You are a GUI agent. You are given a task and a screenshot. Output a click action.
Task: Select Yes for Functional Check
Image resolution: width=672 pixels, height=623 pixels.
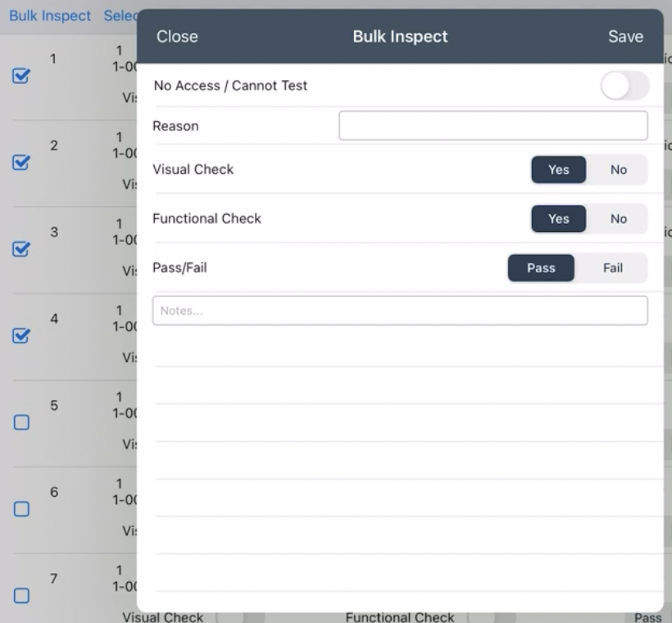pos(558,219)
